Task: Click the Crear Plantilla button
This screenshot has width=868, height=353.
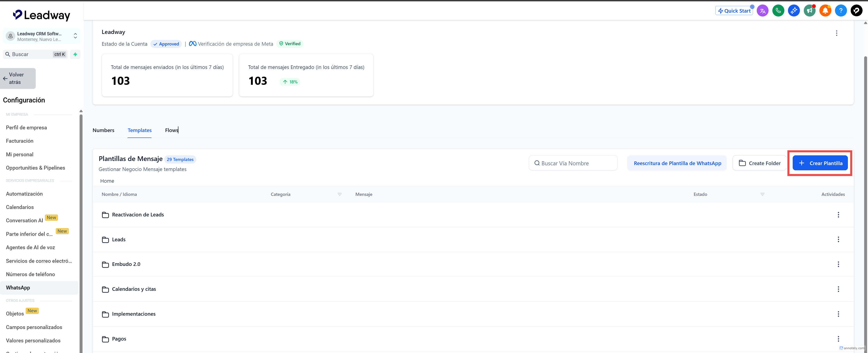Action: click(x=820, y=163)
